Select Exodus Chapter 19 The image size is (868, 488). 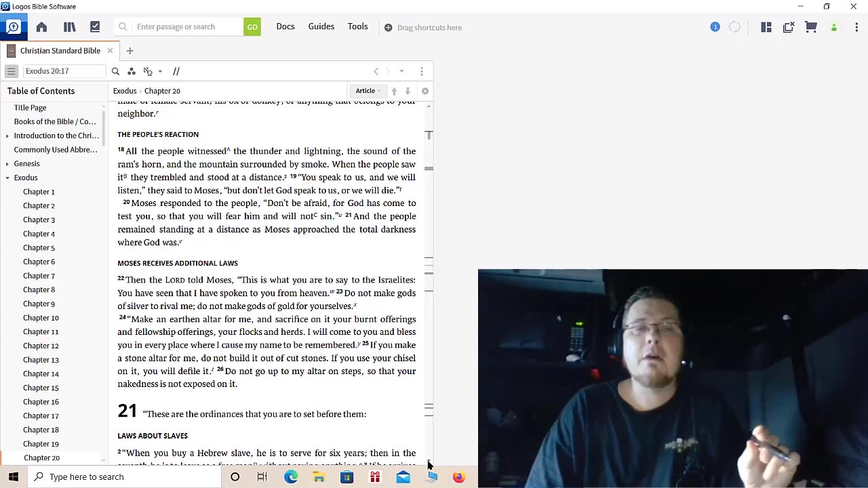click(x=41, y=444)
